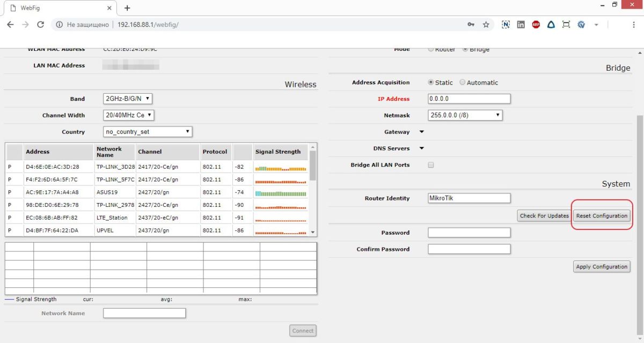Click the TP-LINK_3D28 signal strength bar
This screenshot has height=343, width=644.
281,168
